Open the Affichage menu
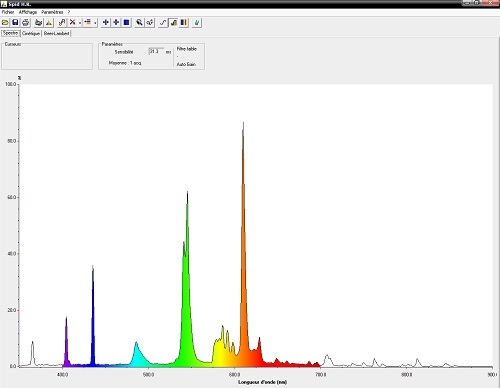Image resolution: width=500 pixels, height=388 pixels. click(28, 12)
